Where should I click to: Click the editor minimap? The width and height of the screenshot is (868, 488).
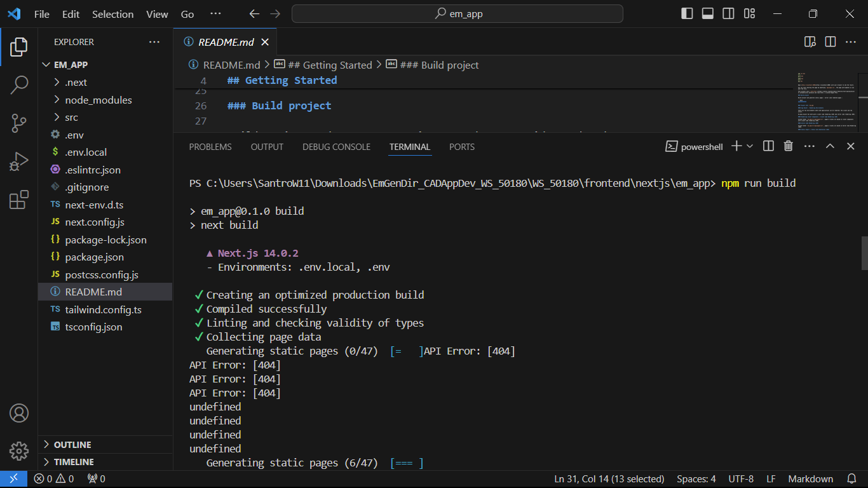coord(828,102)
